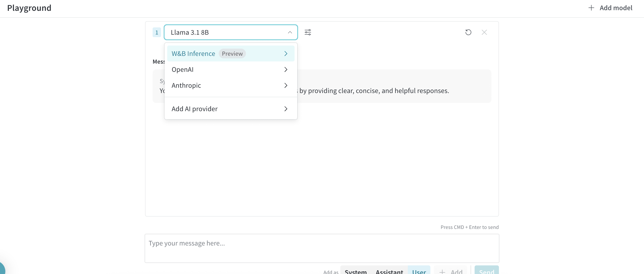
Task: Focus the Type your message here field
Action: click(x=322, y=248)
